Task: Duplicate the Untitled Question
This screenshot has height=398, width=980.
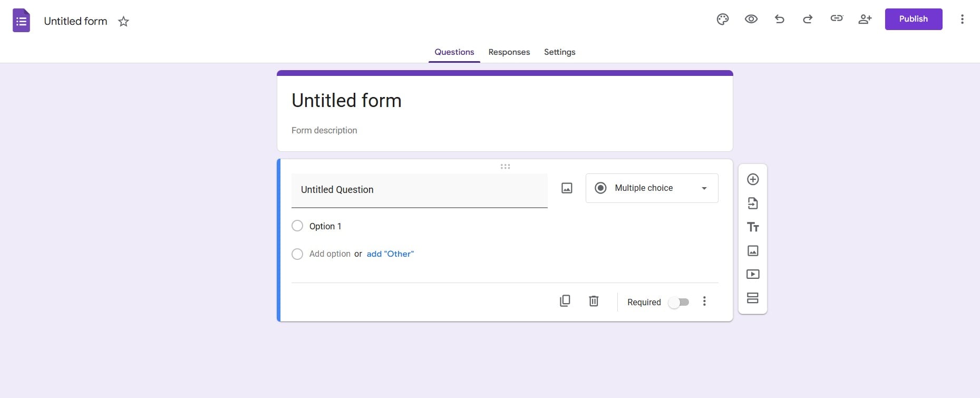Action: point(565,301)
